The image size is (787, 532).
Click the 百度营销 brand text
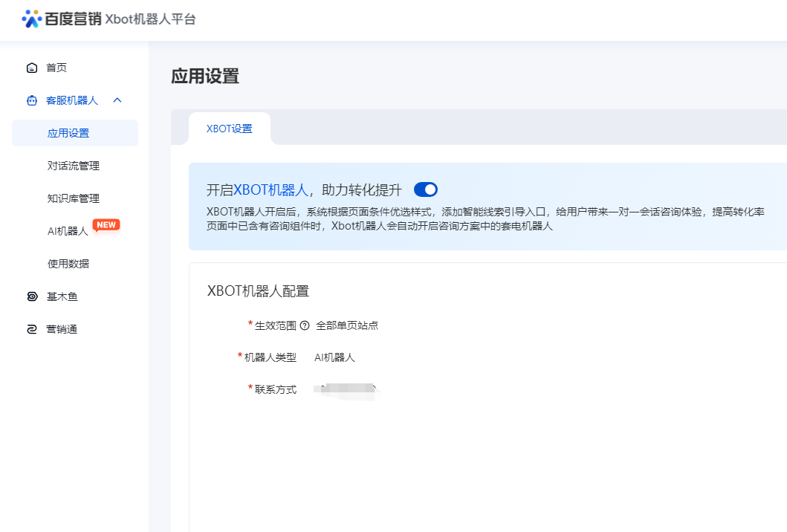pos(73,19)
